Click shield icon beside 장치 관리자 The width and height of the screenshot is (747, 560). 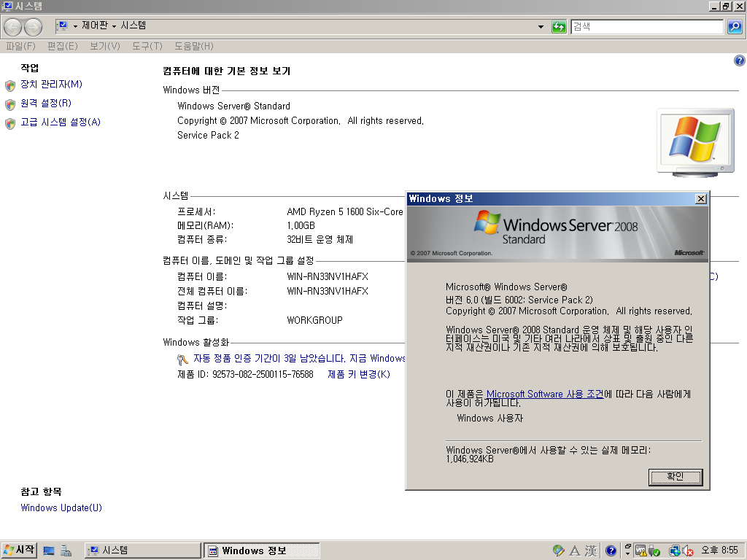pos(10,85)
